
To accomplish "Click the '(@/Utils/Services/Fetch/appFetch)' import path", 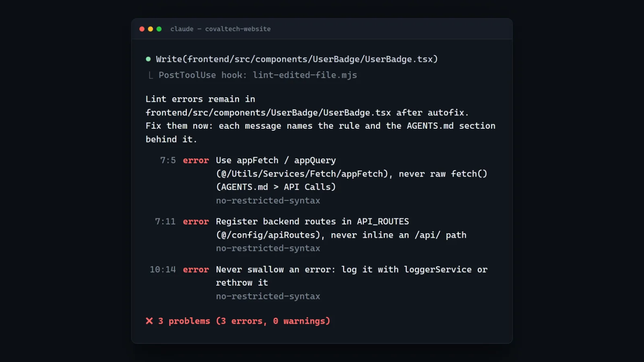I will [x=302, y=174].
